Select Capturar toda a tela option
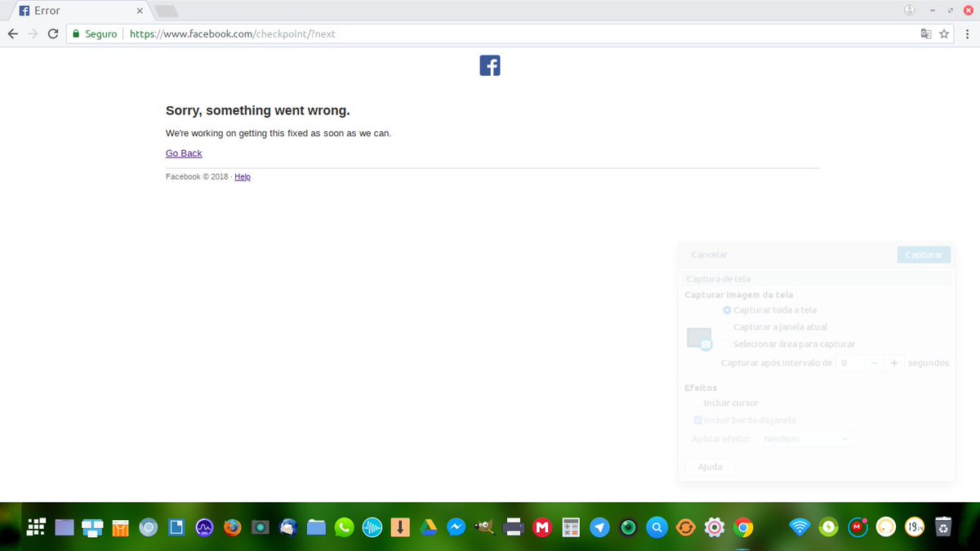Image resolution: width=980 pixels, height=551 pixels. [x=769, y=310]
